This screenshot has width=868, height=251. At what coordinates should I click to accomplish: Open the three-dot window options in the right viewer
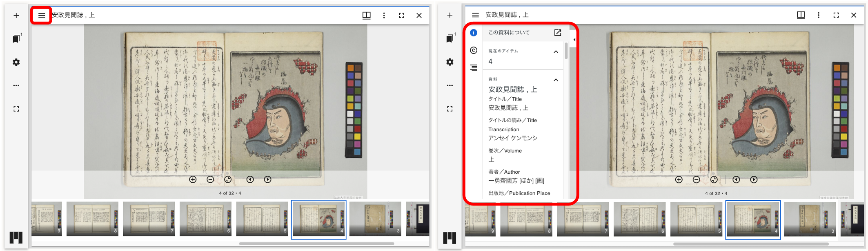pyautogui.click(x=818, y=15)
